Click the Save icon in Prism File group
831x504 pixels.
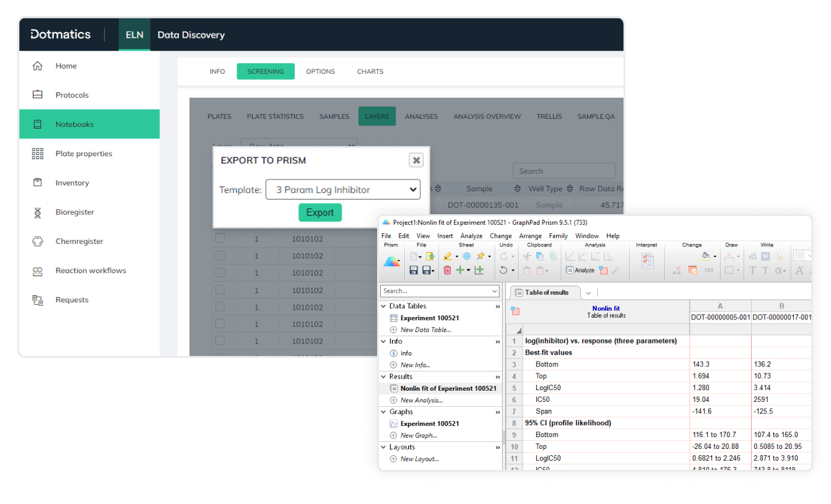[414, 270]
